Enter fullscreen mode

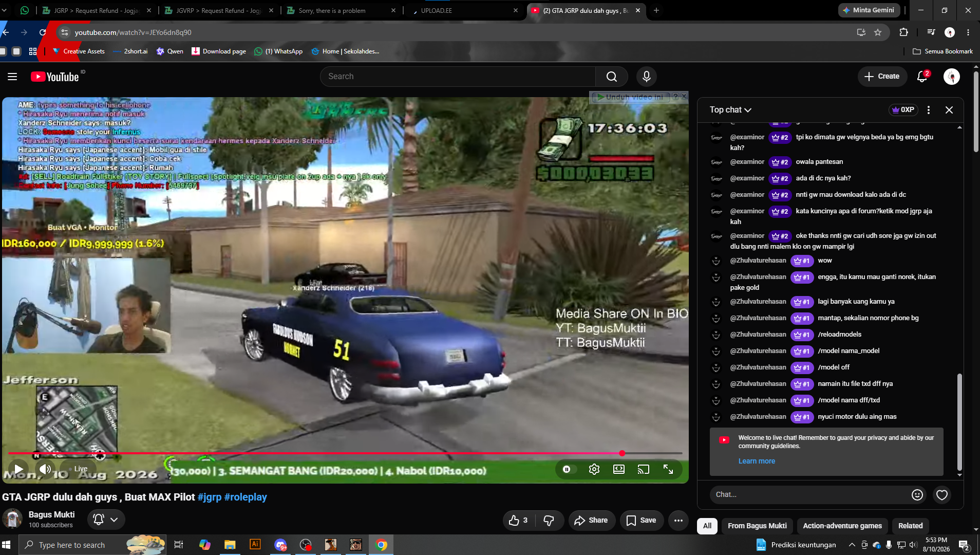click(668, 469)
